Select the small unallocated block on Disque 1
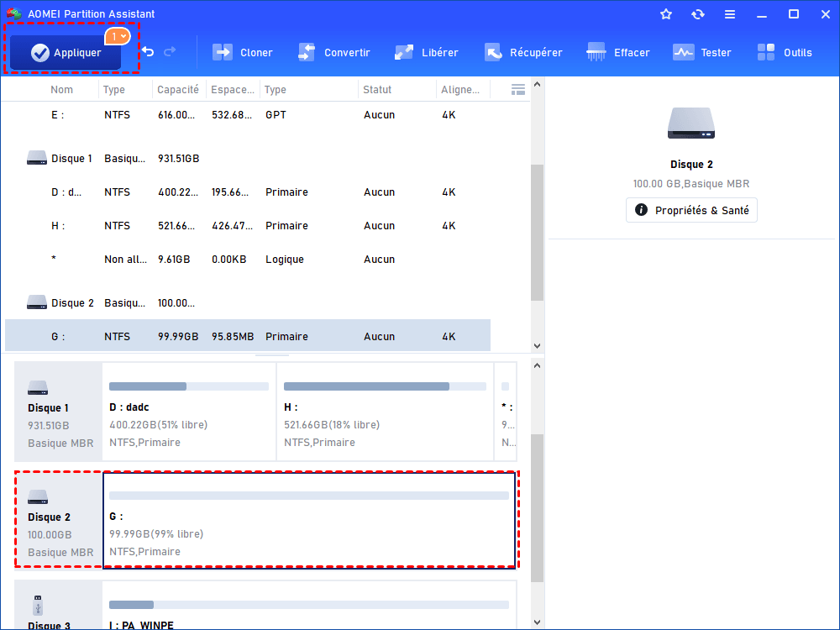The width and height of the screenshot is (840, 630). tap(505, 412)
